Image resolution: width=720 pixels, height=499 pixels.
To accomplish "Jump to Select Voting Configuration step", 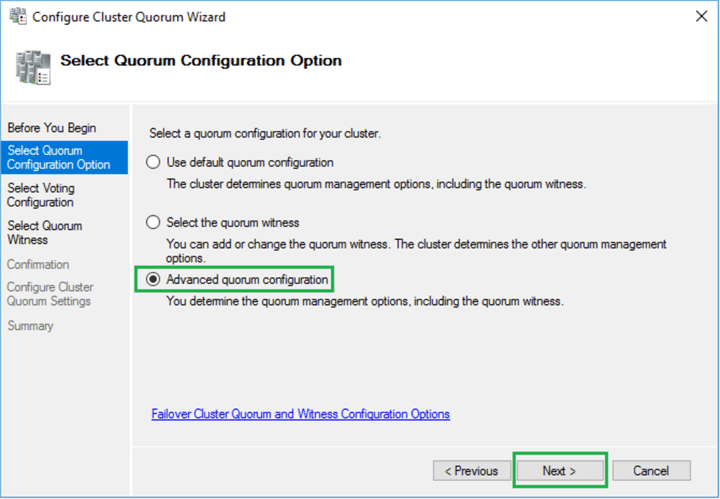I will coord(41,195).
